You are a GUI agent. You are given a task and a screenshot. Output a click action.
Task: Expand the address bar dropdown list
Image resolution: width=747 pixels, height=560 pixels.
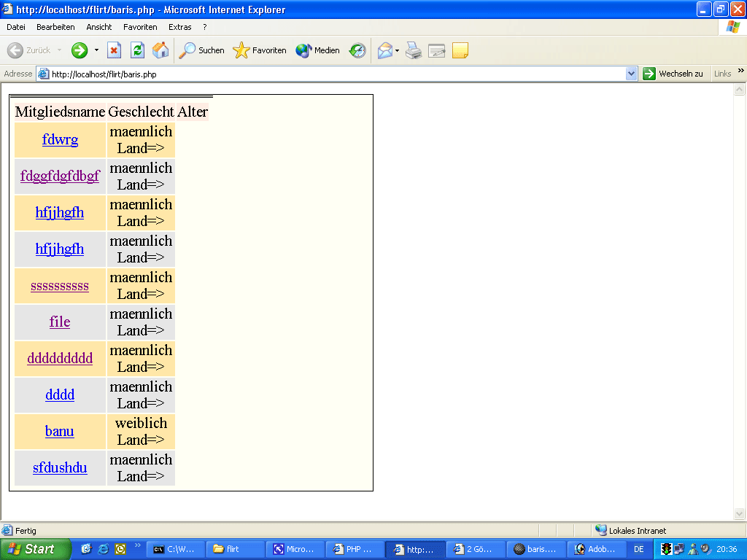coord(632,74)
